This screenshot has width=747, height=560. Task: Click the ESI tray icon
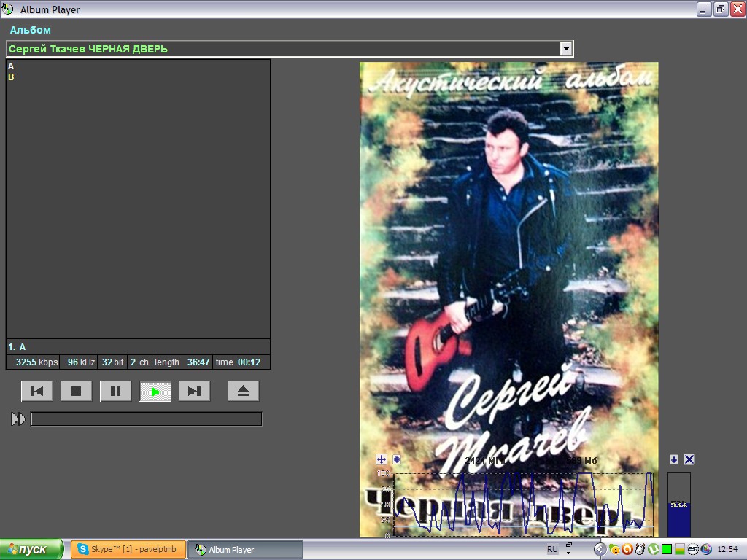tap(693, 550)
